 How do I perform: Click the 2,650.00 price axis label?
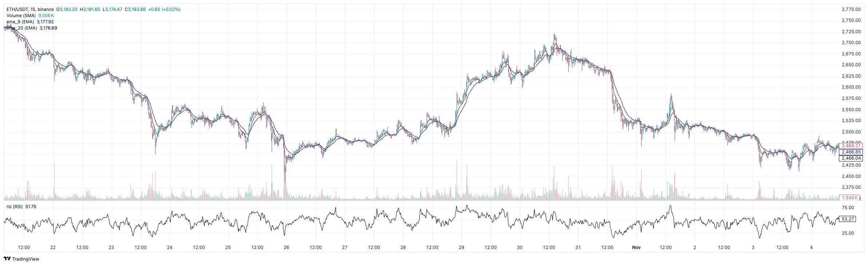[852, 65]
